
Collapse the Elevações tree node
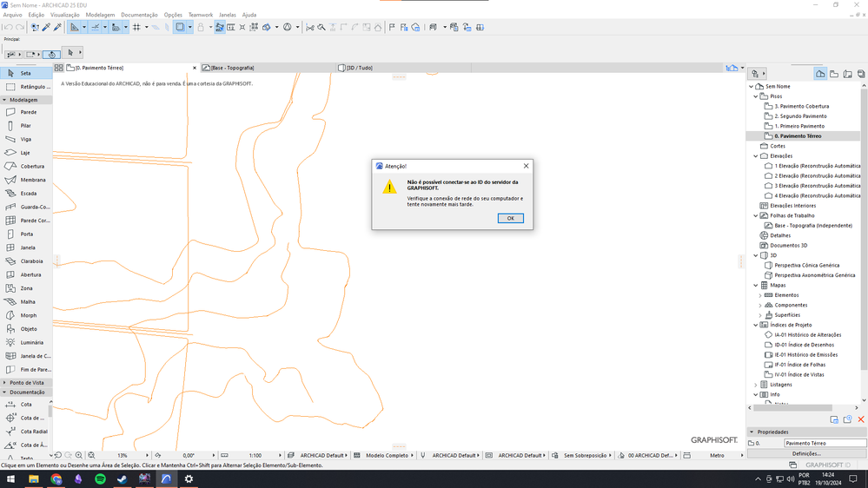tap(756, 156)
